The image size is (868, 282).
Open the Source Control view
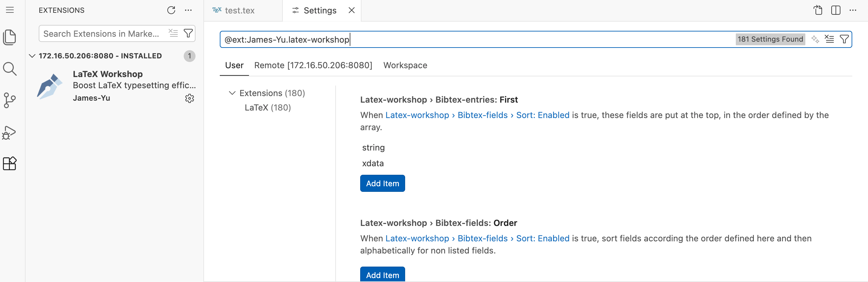(10, 100)
